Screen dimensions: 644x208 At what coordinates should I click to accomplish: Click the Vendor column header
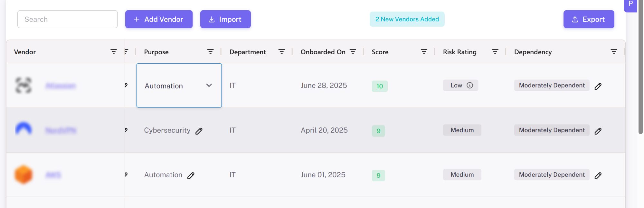(x=25, y=52)
